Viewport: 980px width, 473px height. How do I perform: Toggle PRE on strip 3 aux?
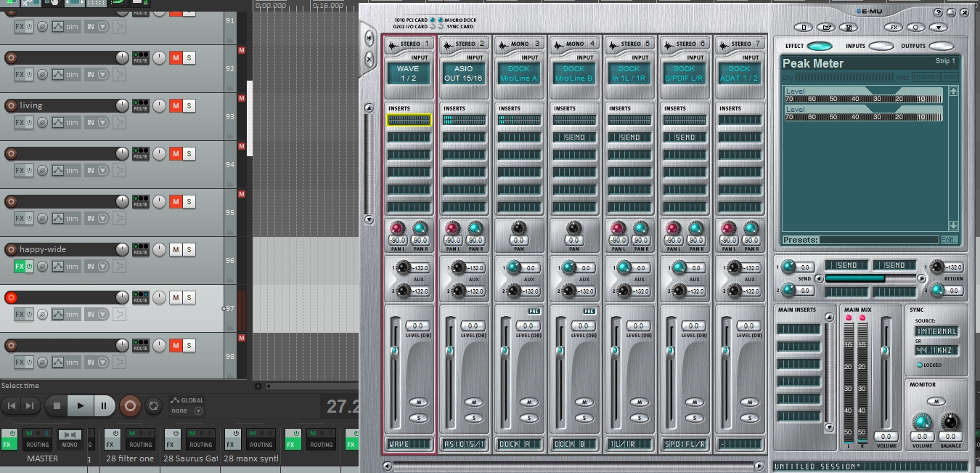click(x=534, y=311)
